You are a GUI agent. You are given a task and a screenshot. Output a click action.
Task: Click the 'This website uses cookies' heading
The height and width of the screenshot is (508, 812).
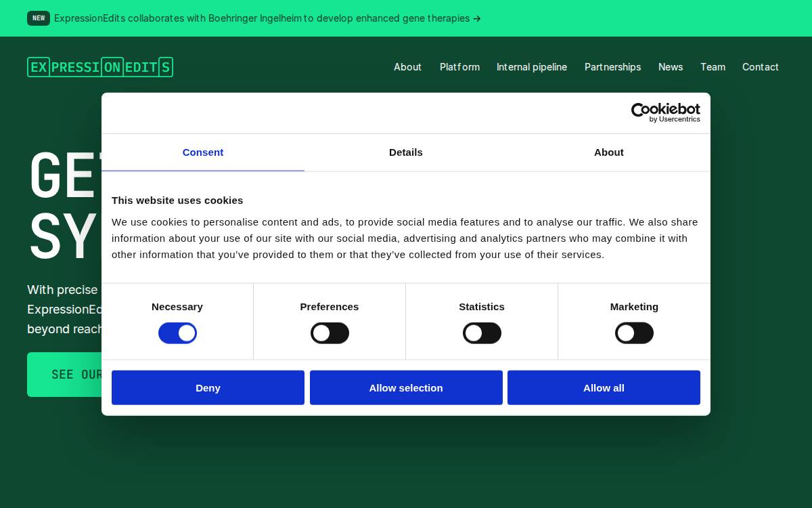click(177, 200)
